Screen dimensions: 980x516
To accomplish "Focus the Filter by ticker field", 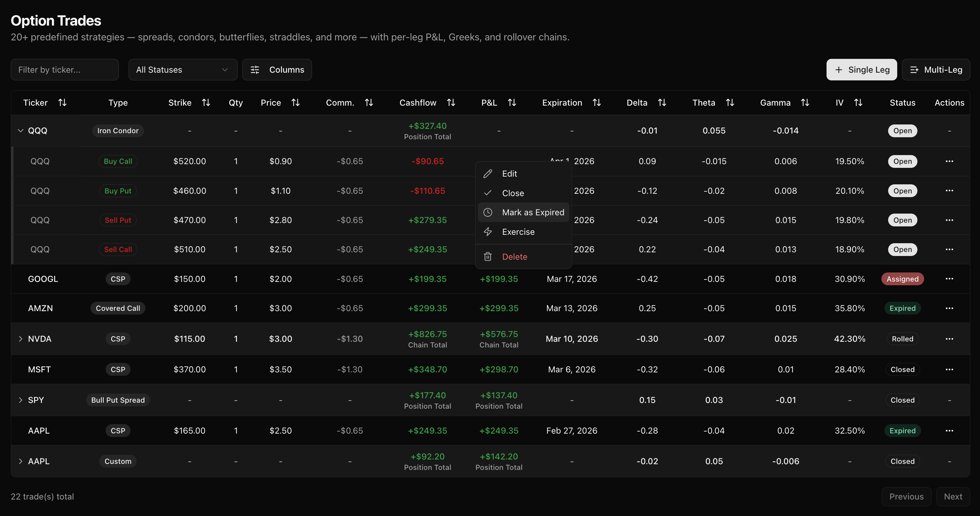I will pos(65,70).
